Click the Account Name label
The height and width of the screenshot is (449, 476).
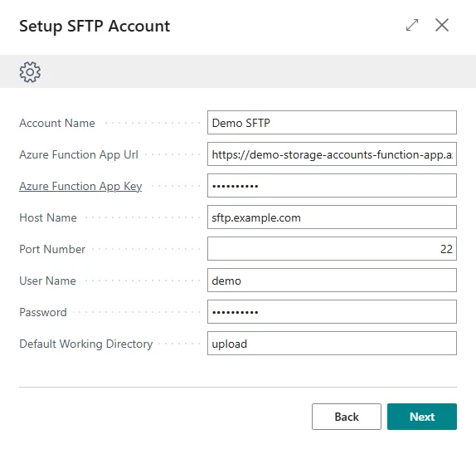[57, 123]
